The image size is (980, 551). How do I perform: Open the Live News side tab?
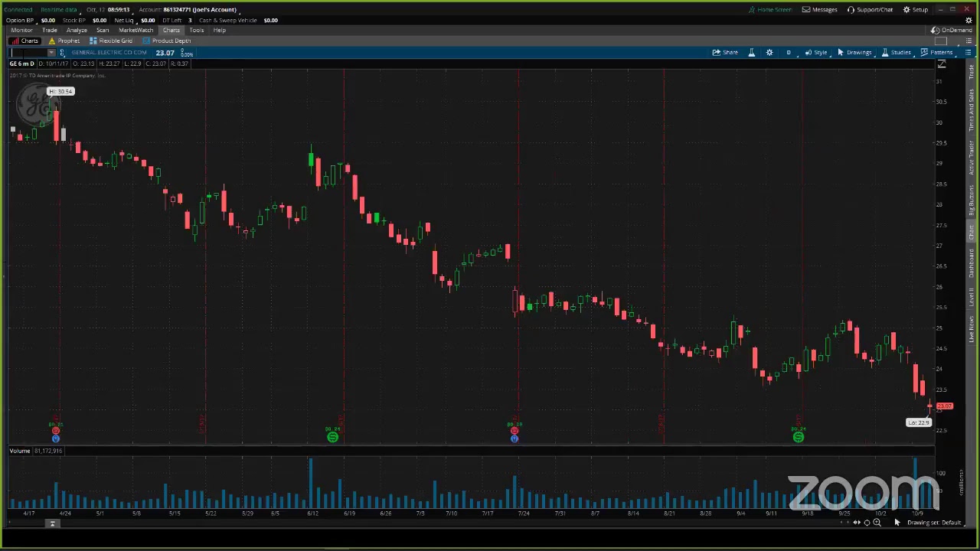(972, 328)
